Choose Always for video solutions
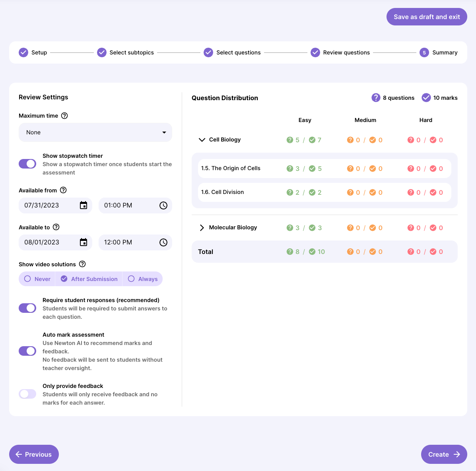 click(x=143, y=279)
